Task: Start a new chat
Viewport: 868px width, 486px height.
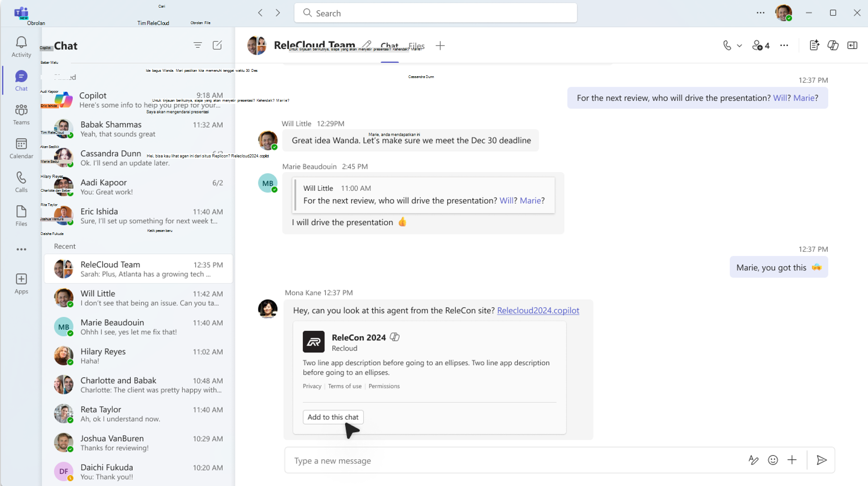Action: (x=217, y=45)
